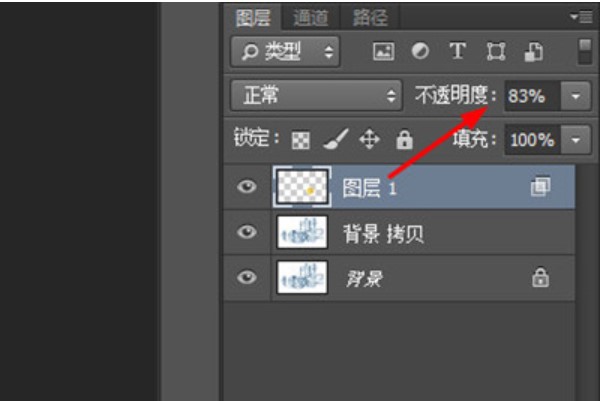The width and height of the screenshot is (602, 401).
Task: Filter for adjustment layers icon
Action: point(420,51)
